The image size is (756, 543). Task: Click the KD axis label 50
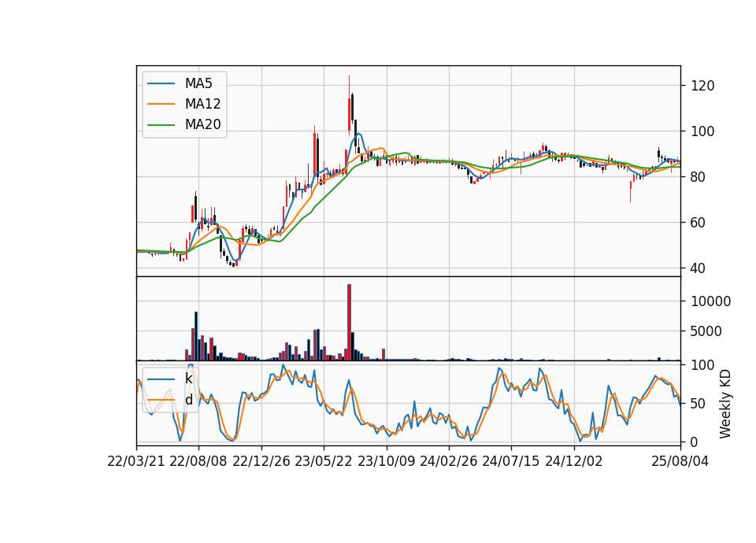coord(699,404)
